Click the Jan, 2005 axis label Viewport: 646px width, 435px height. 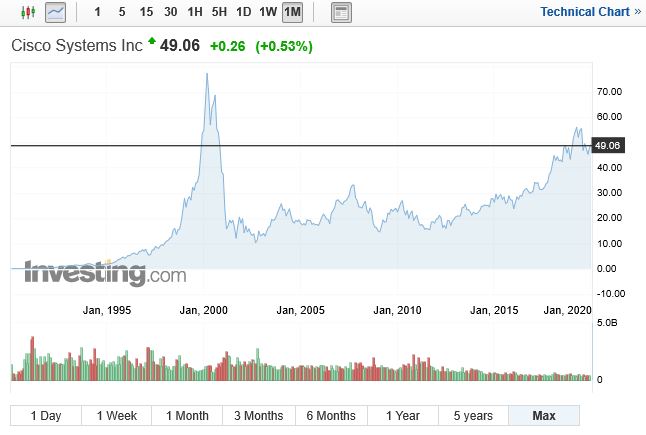click(x=300, y=310)
